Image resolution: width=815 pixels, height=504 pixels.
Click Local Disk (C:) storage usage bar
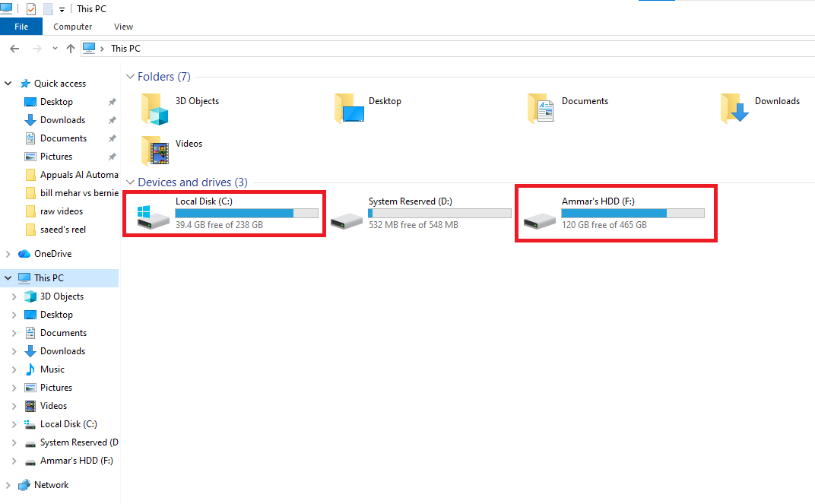coord(247,213)
